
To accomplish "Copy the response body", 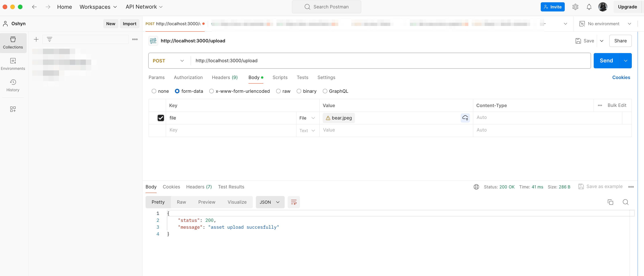I will pos(610,202).
